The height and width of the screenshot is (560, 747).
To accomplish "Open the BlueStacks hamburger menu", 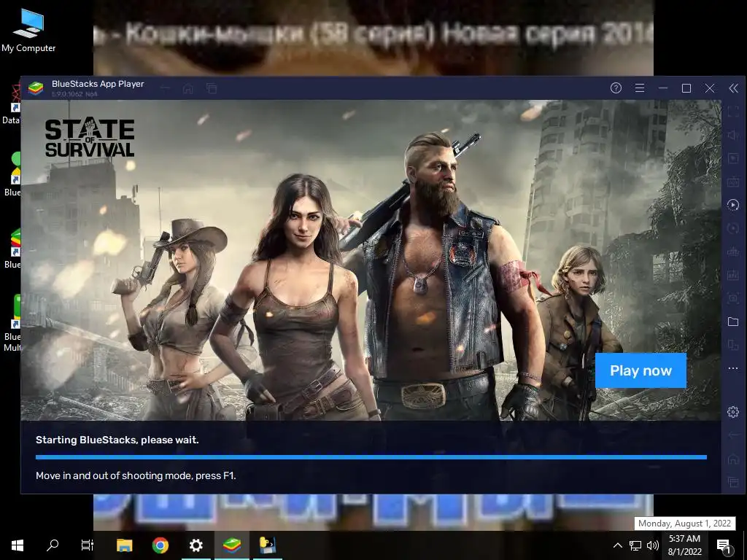I will pos(640,88).
